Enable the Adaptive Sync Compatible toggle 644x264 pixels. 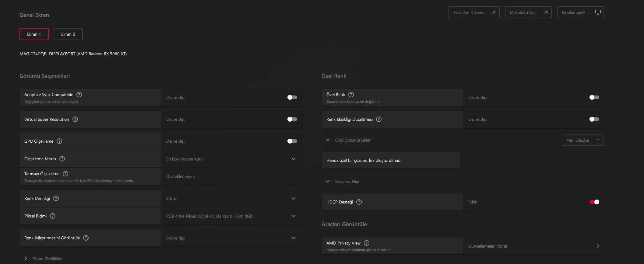292,97
